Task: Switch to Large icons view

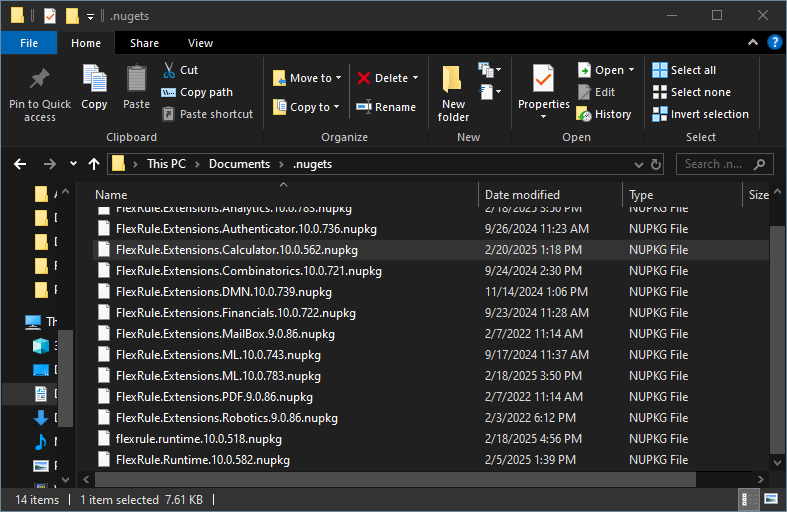Action: click(x=771, y=499)
